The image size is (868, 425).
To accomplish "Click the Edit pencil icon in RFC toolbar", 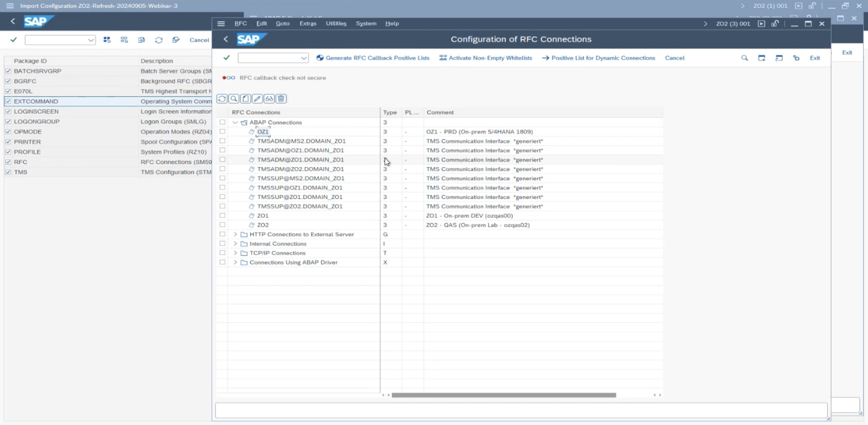I will [x=257, y=99].
